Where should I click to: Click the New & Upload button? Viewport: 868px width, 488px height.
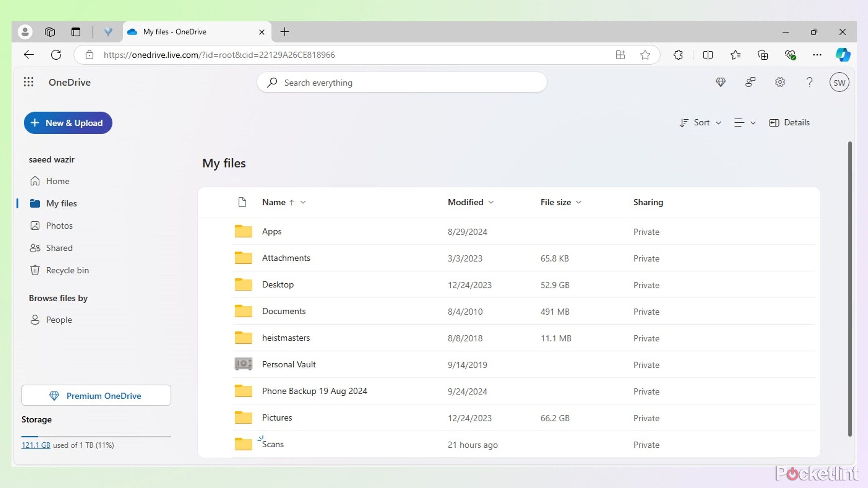coord(67,123)
